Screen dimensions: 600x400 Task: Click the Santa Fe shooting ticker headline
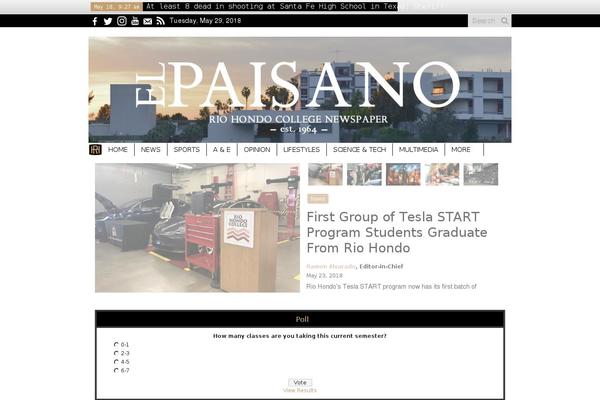(x=271, y=7)
